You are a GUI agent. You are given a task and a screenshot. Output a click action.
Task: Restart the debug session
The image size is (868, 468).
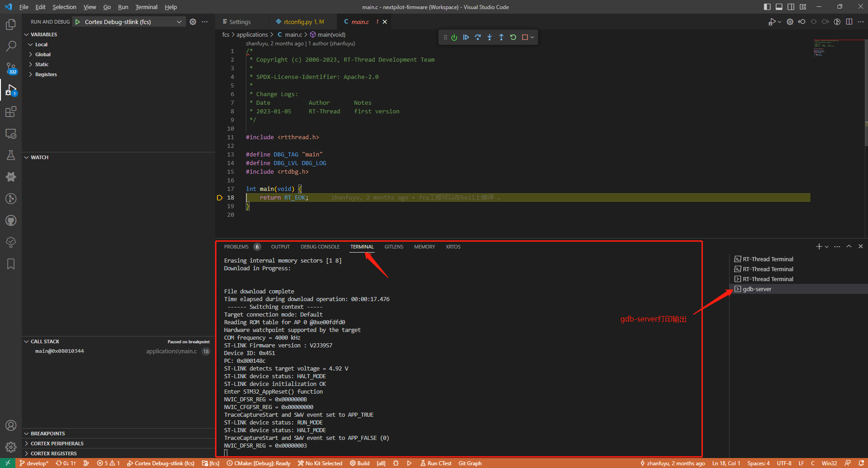click(x=513, y=37)
